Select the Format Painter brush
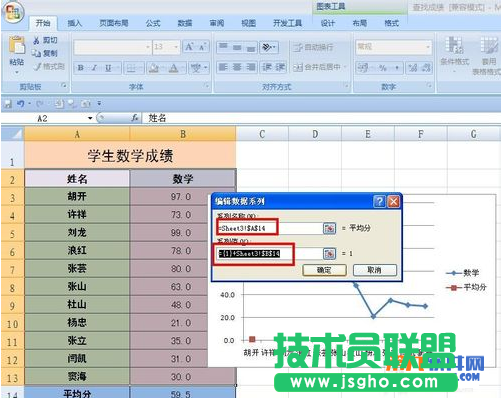This screenshot has width=501, height=398. click(x=37, y=67)
